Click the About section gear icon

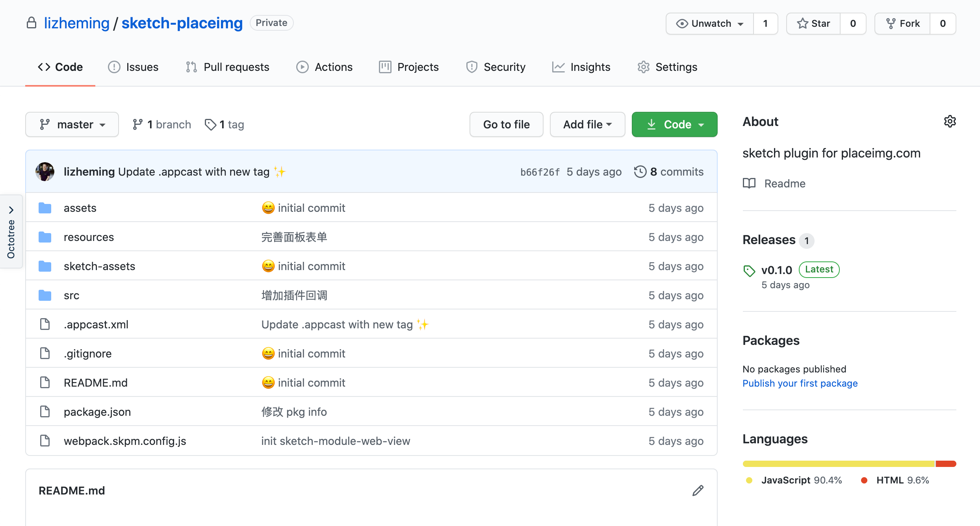click(x=950, y=121)
